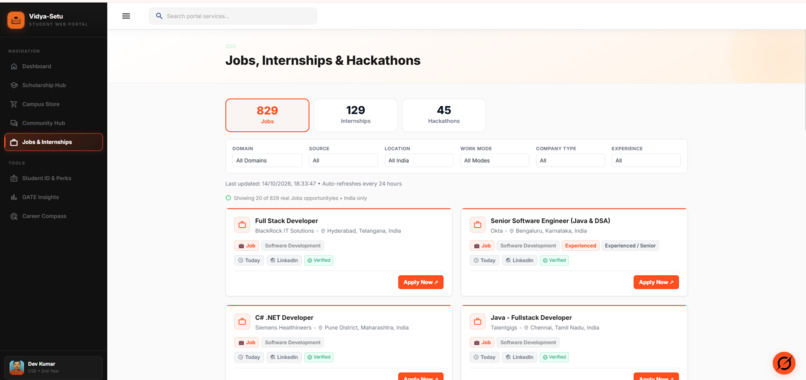Click Software Development tag on Full Stack card

tap(292, 246)
